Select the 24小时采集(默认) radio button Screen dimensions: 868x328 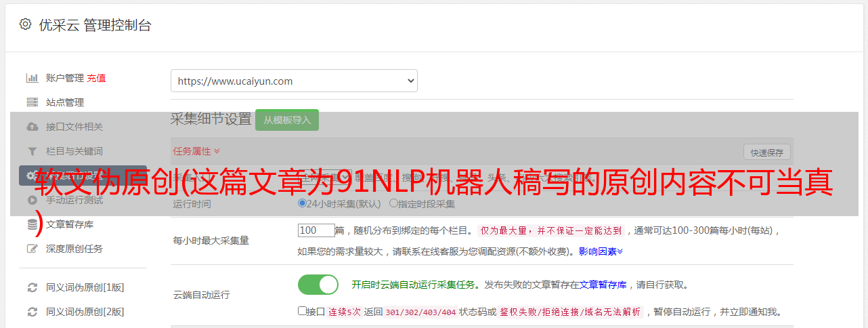click(302, 203)
